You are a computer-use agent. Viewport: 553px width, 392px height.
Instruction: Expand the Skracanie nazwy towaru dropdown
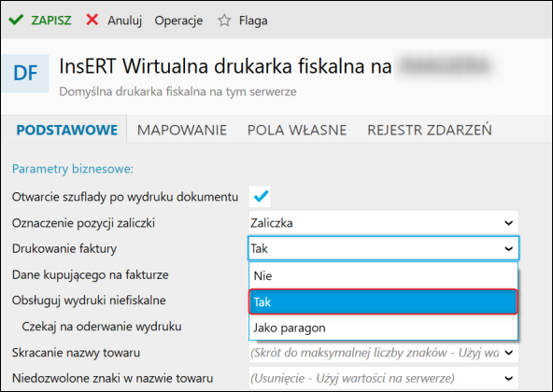coord(383,353)
